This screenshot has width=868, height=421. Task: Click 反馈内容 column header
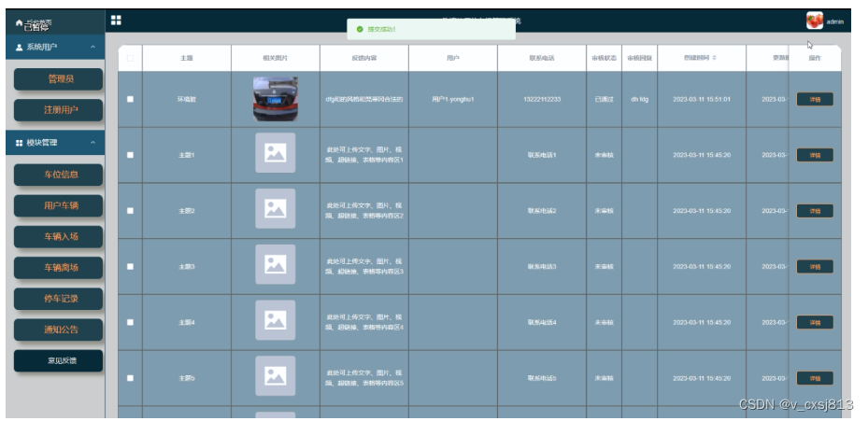click(x=364, y=58)
